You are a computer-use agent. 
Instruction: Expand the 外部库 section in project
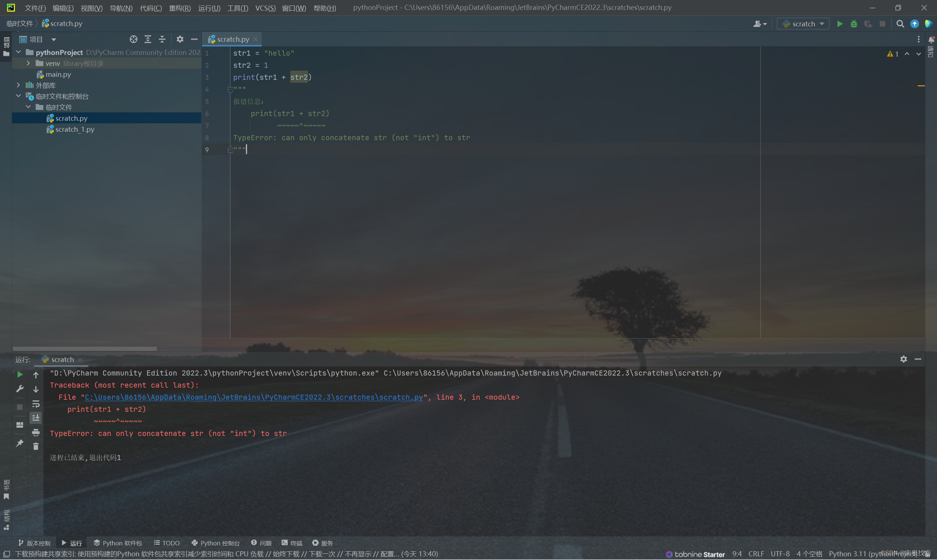(17, 85)
